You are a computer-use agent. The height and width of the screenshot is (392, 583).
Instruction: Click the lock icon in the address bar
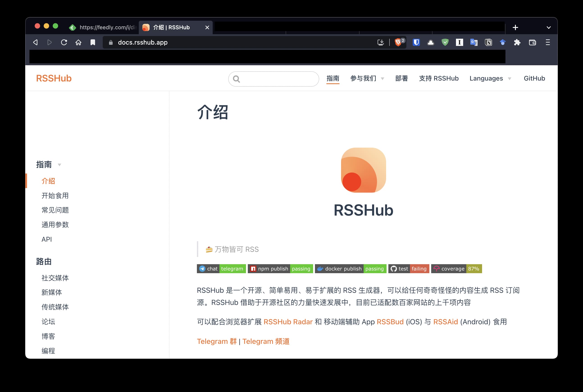(x=111, y=43)
